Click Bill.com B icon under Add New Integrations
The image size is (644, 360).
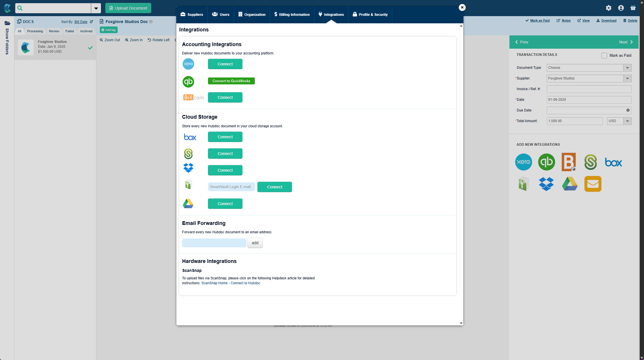[569, 162]
